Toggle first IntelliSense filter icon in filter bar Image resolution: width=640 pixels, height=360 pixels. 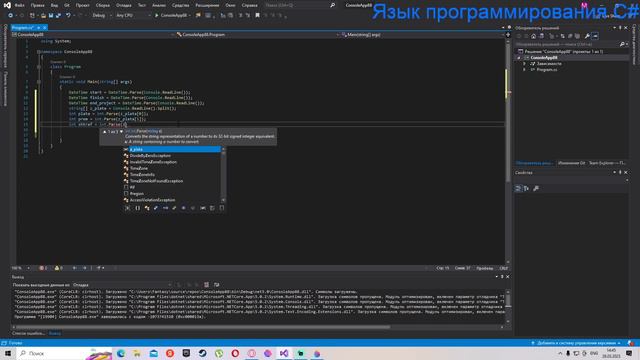tap(128, 208)
